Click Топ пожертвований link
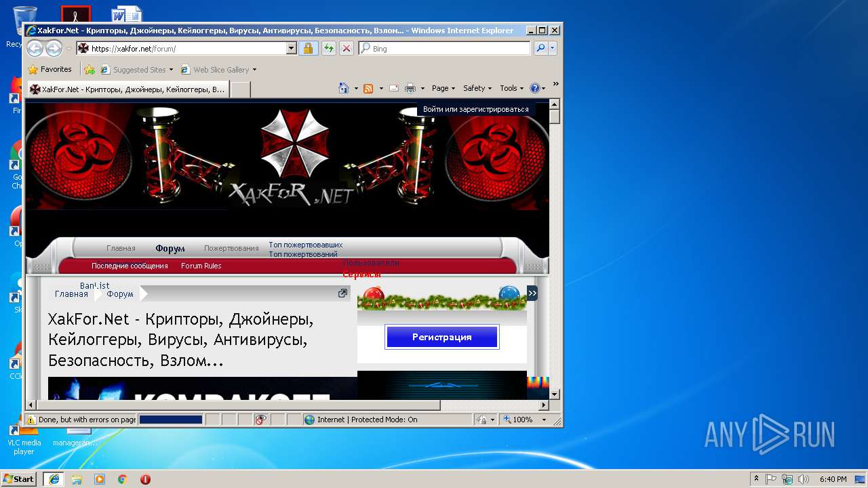The image size is (868, 488). pyautogui.click(x=302, y=254)
